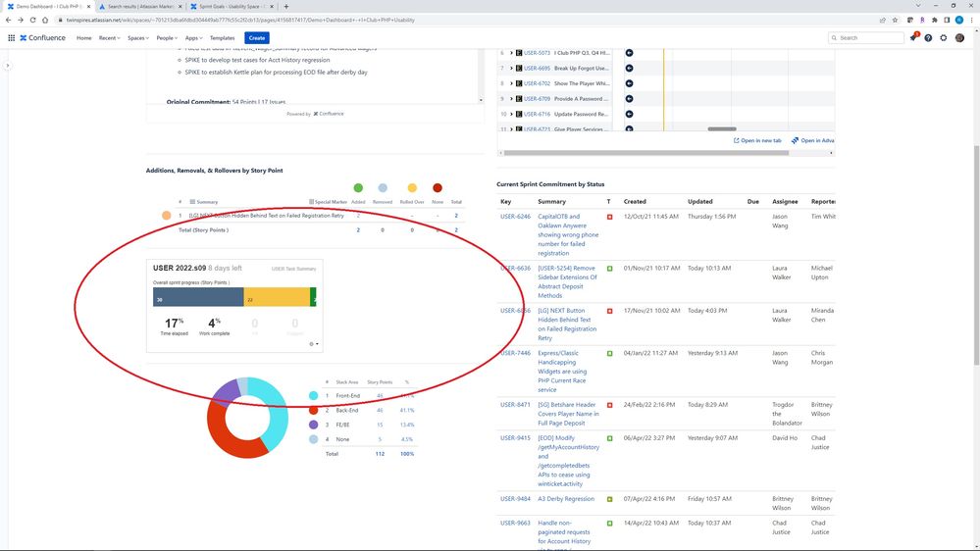Open issue USER-8471
Screen dimensions: 980x551
tap(515, 405)
